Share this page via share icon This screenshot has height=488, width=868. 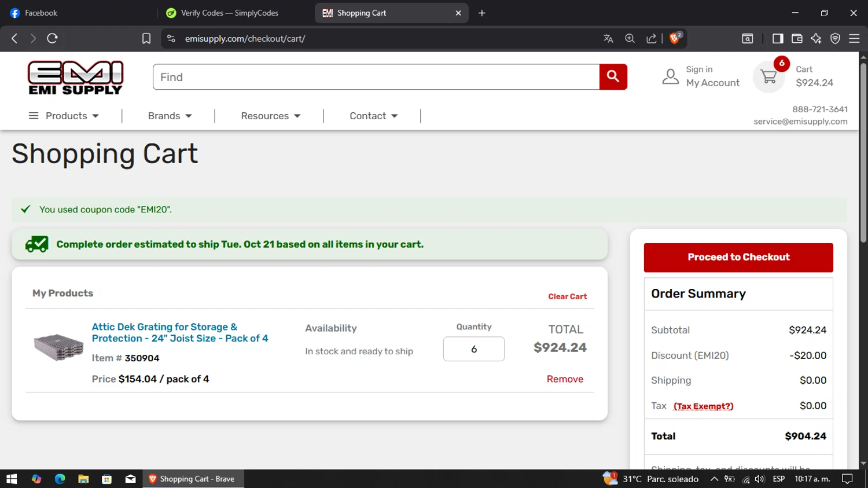pos(651,38)
